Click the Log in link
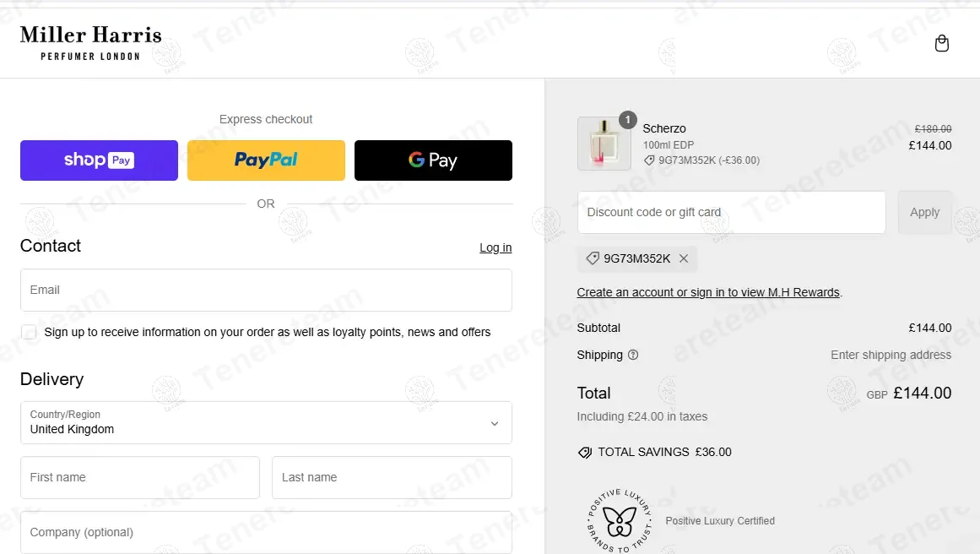 (x=495, y=247)
